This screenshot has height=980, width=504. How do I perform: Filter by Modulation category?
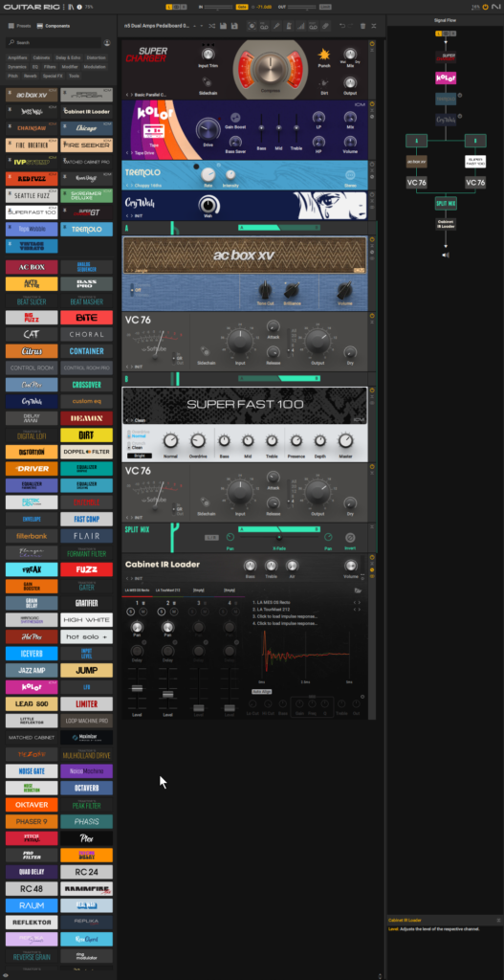(95, 66)
